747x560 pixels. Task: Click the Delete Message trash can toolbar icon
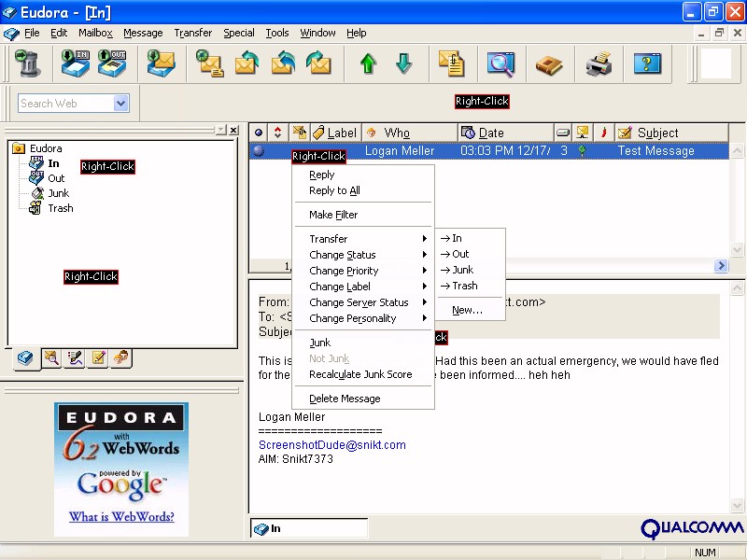(x=28, y=63)
